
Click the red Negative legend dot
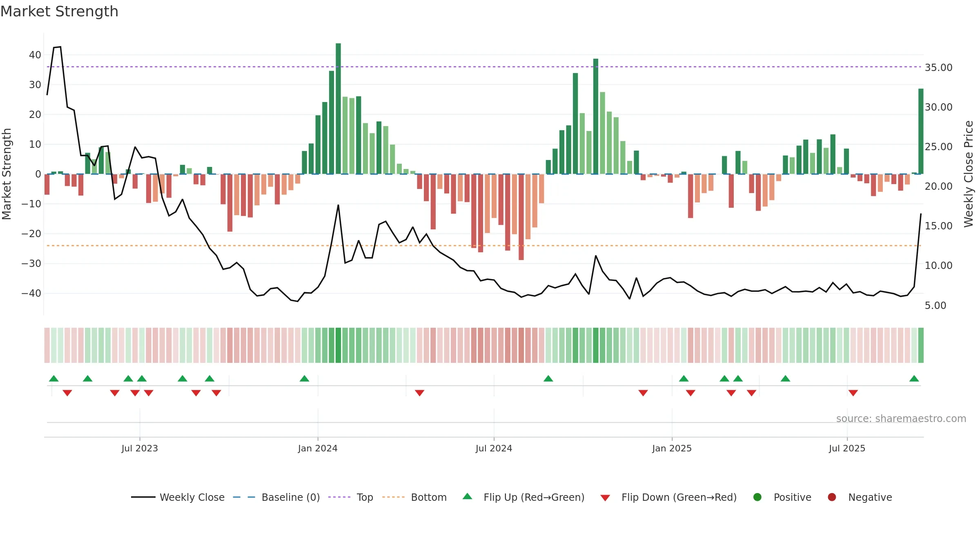(832, 497)
